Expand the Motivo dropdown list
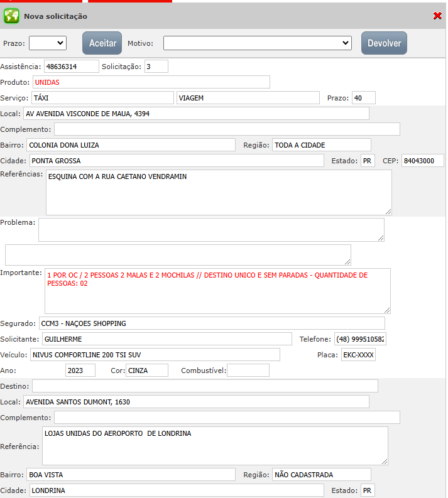 click(x=257, y=43)
